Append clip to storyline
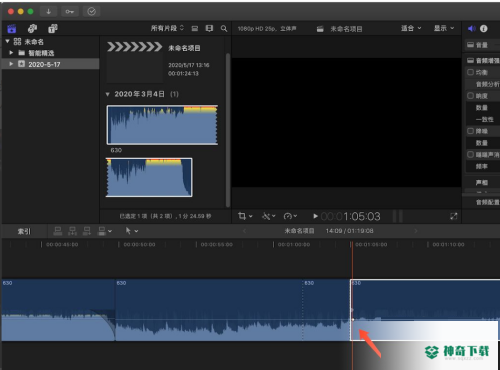The image size is (500, 370). pyautogui.click(x=87, y=231)
